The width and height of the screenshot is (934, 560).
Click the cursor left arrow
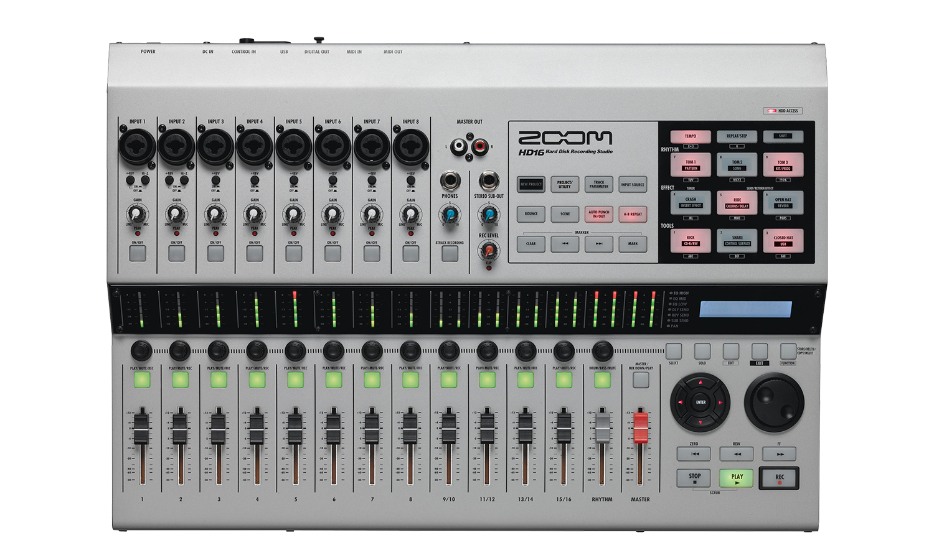(681, 403)
